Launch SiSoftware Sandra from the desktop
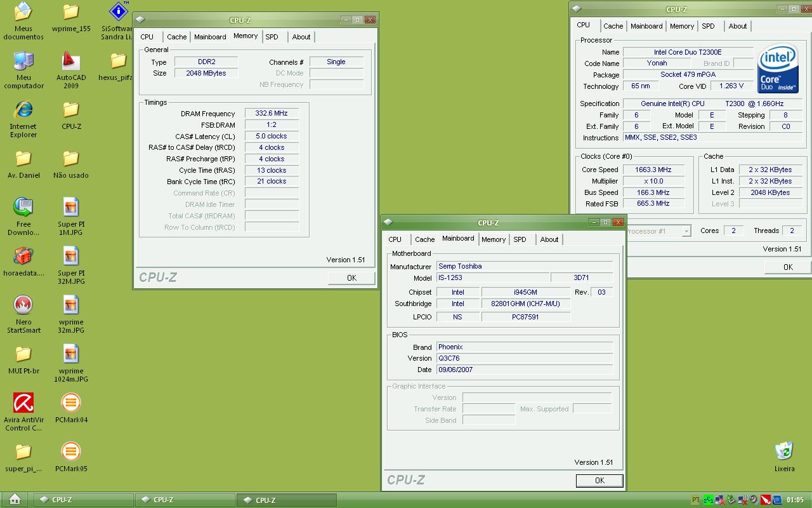Image resolution: width=812 pixels, height=508 pixels. (118, 20)
